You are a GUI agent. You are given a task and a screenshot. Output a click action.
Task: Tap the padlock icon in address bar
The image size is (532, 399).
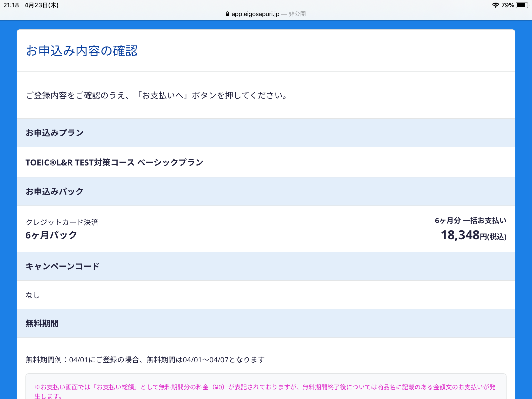227,14
